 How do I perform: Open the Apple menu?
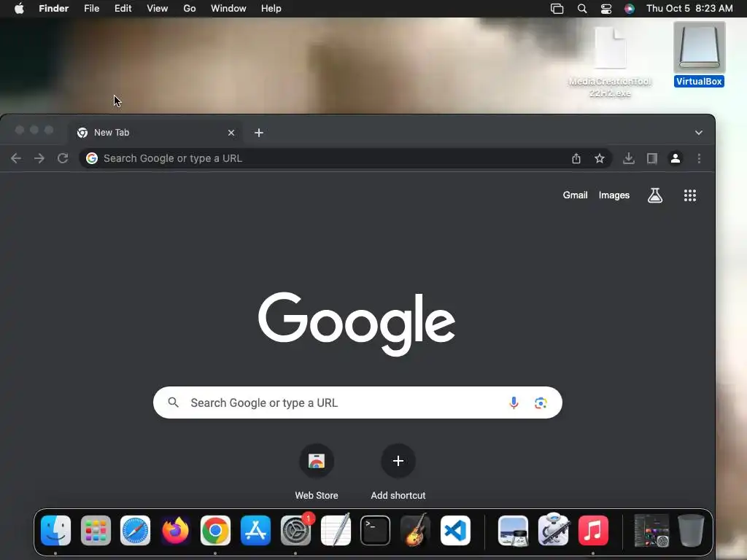(x=19, y=9)
